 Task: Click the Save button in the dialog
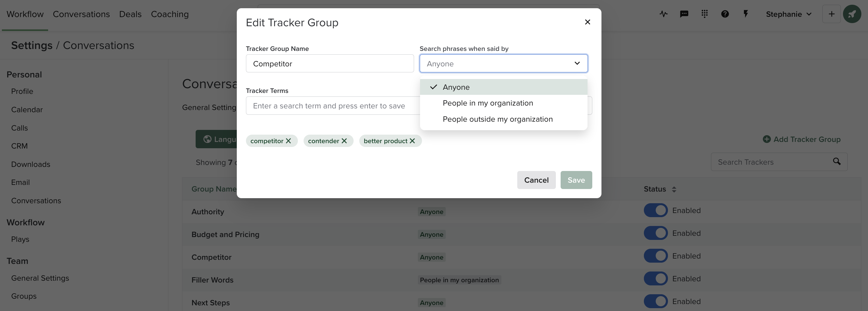pos(576,180)
